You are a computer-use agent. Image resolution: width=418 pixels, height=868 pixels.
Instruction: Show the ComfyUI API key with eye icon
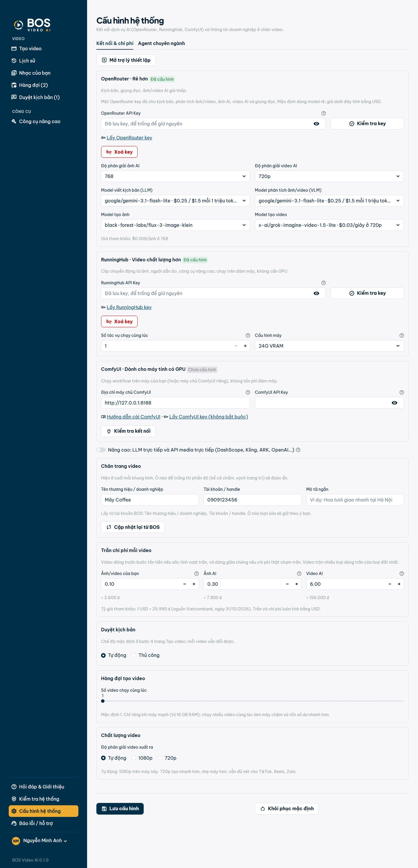tap(394, 403)
